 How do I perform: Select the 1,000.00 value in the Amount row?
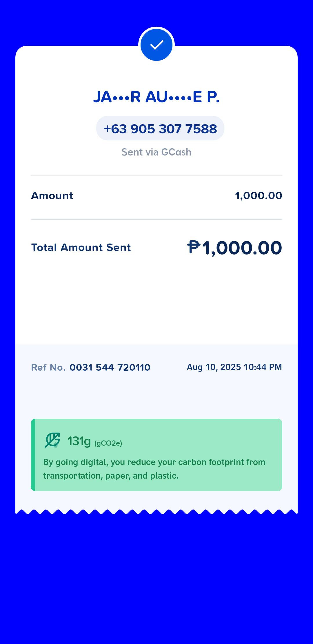(258, 196)
